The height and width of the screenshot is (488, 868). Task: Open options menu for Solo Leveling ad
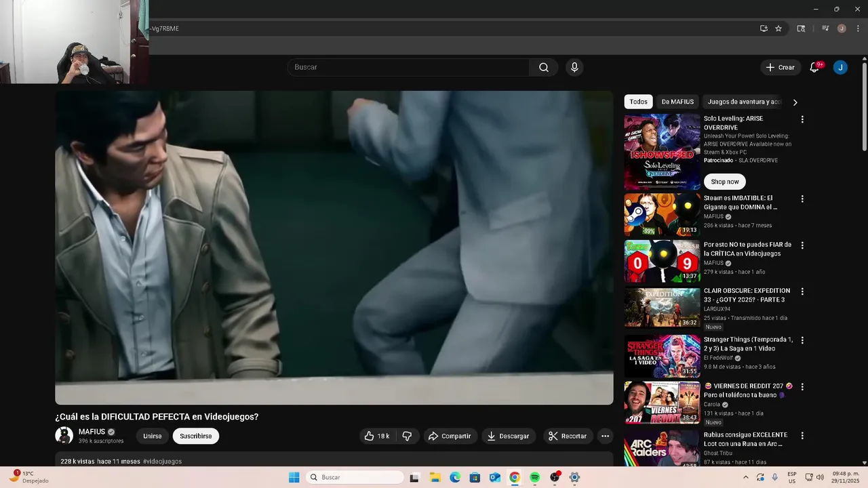[802, 119]
